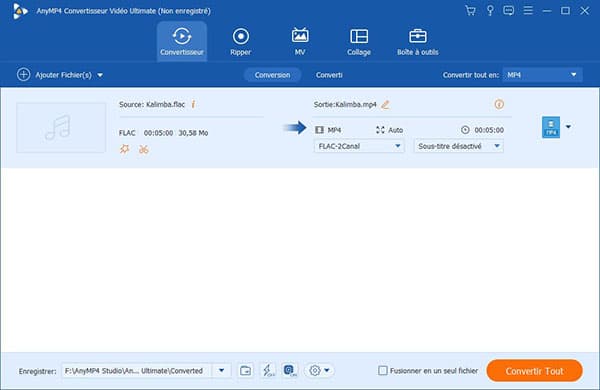This screenshot has height=390, width=600.
Task: Click the Ajouter Fichier(s) button
Action: [x=54, y=75]
